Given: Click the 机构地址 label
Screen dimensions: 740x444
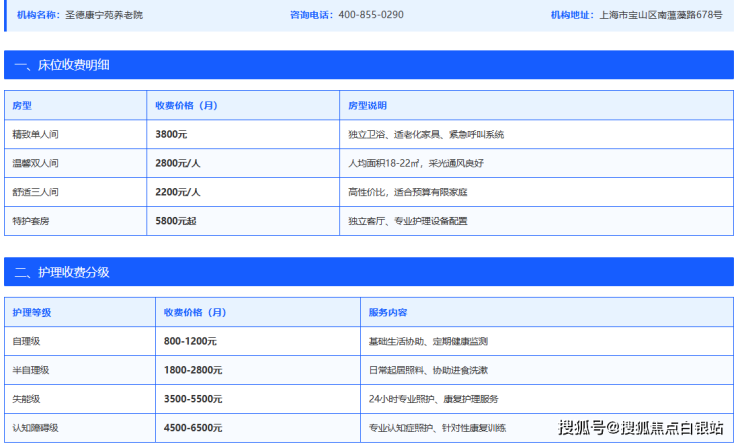Looking at the screenshot, I should pyautogui.click(x=570, y=15).
